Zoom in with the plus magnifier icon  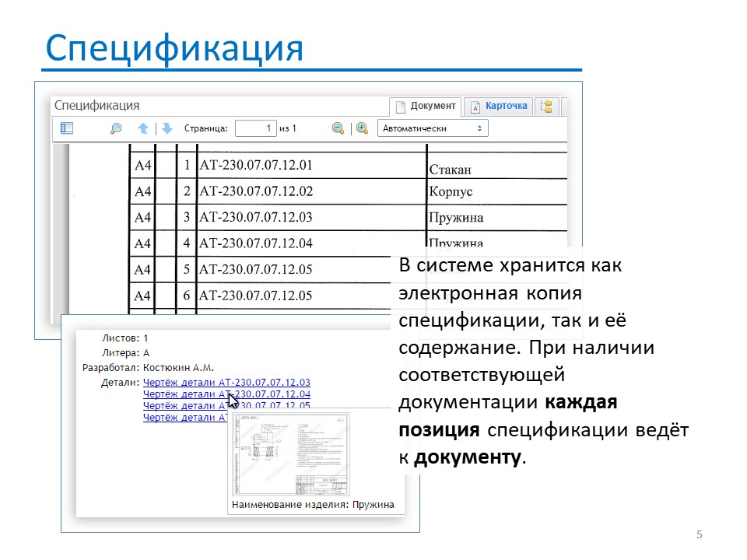click(362, 128)
